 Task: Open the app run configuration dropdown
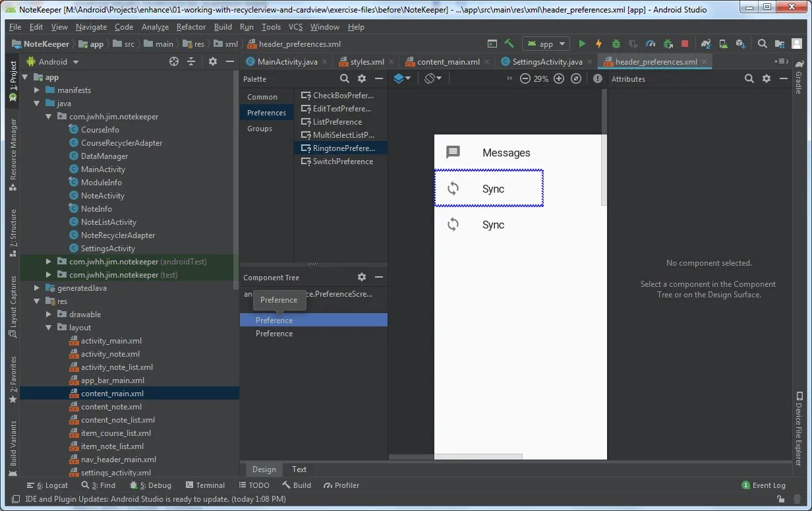pyautogui.click(x=546, y=44)
